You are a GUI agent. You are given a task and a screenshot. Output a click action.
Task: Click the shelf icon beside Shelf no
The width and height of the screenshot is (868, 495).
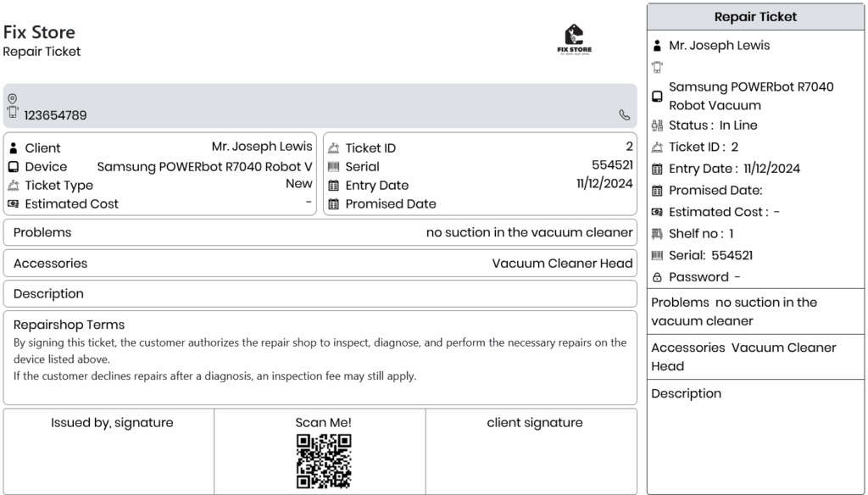657,234
